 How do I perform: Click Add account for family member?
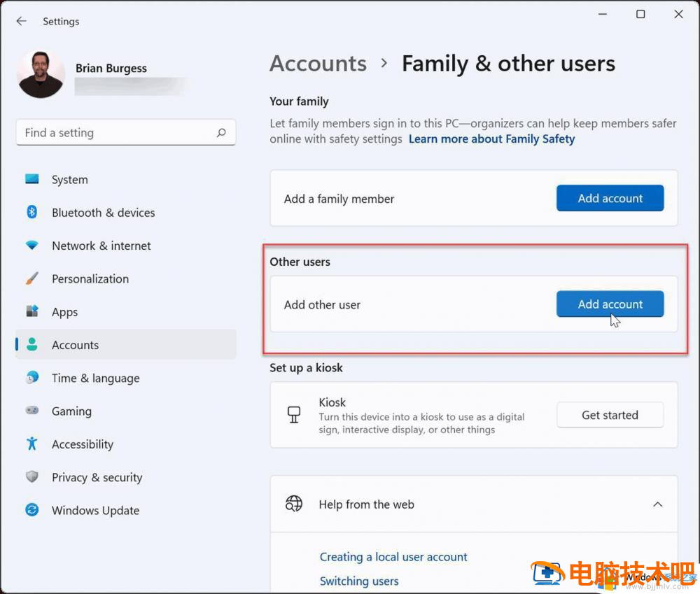[610, 198]
